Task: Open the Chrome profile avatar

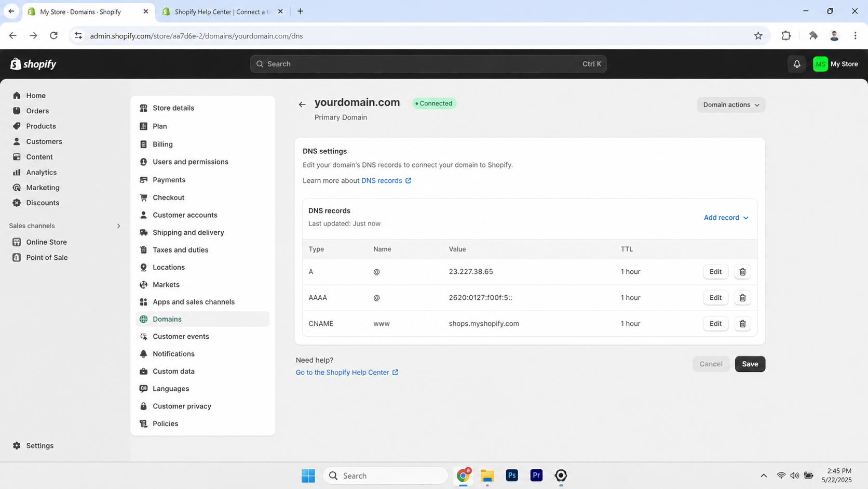Action: click(834, 36)
